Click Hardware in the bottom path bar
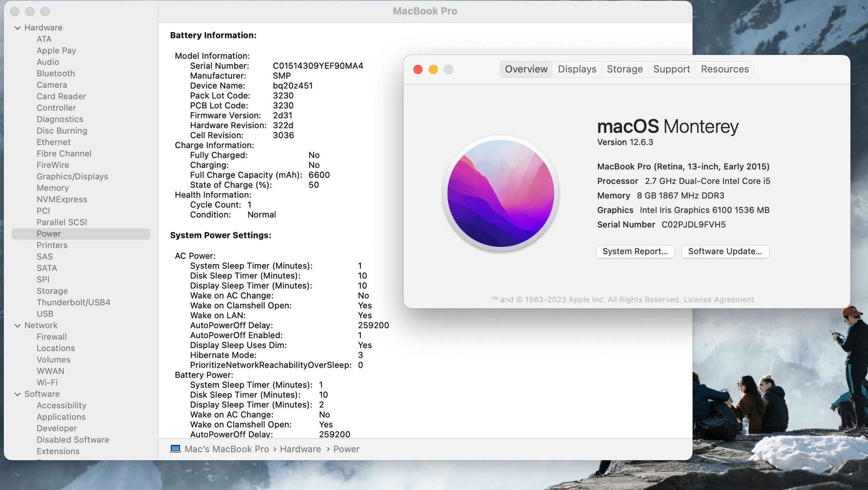Image resolution: width=868 pixels, height=490 pixels. tap(300, 449)
